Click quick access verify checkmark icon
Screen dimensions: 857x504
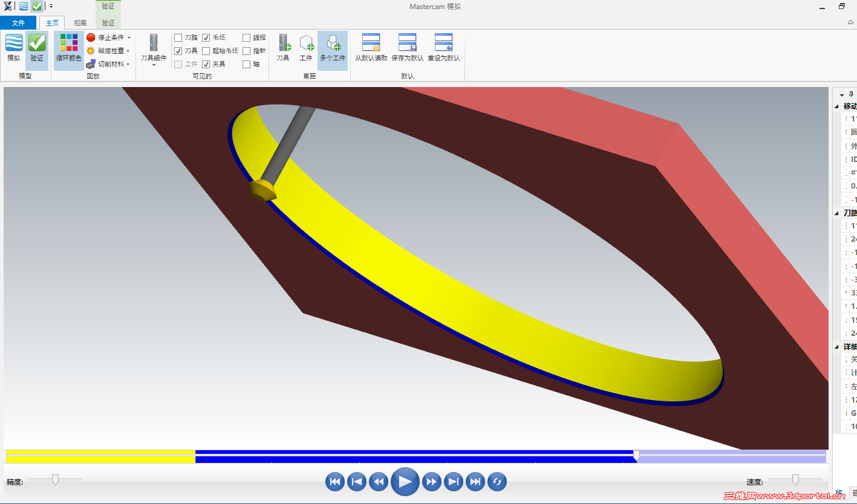click(37, 6)
